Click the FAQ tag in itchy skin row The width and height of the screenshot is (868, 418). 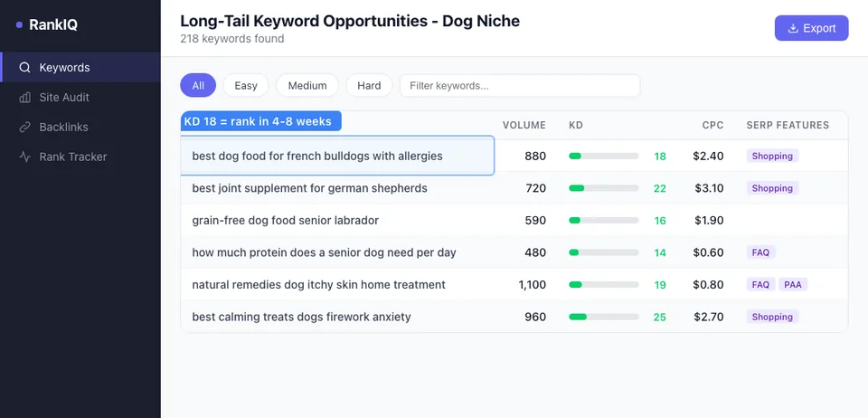coord(760,285)
